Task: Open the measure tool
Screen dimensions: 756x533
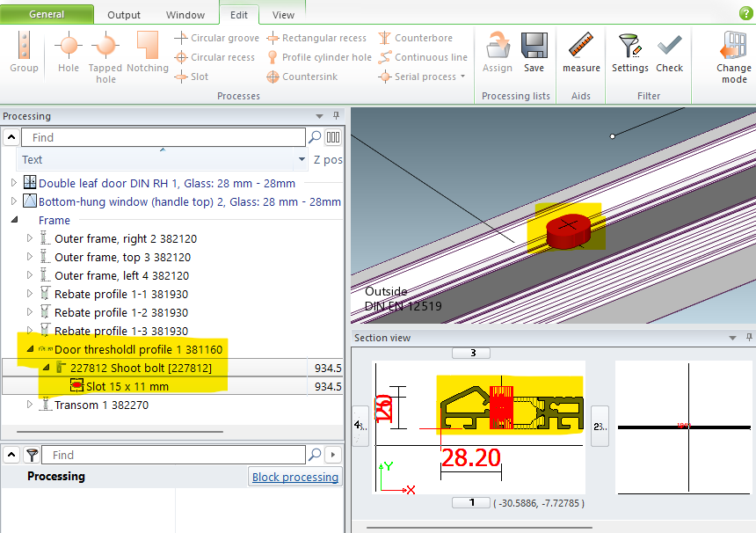Action: (581, 52)
